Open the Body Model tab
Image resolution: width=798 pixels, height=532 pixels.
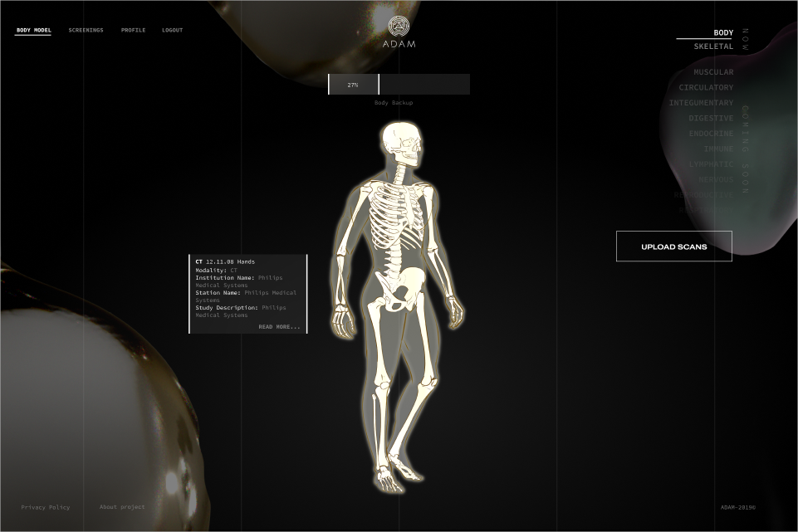click(33, 31)
